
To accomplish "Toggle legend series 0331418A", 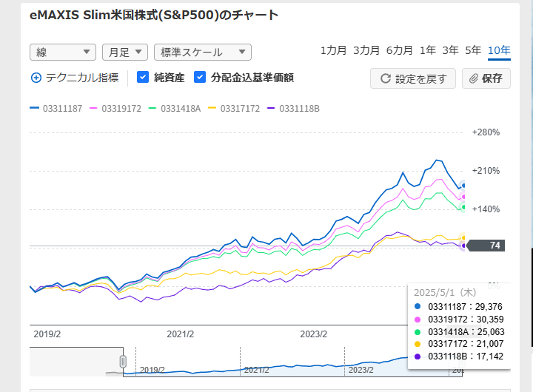I will point(175,109).
